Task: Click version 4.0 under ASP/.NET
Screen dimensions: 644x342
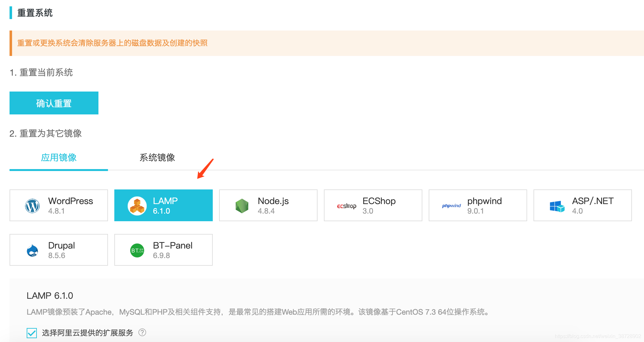Action: click(577, 211)
